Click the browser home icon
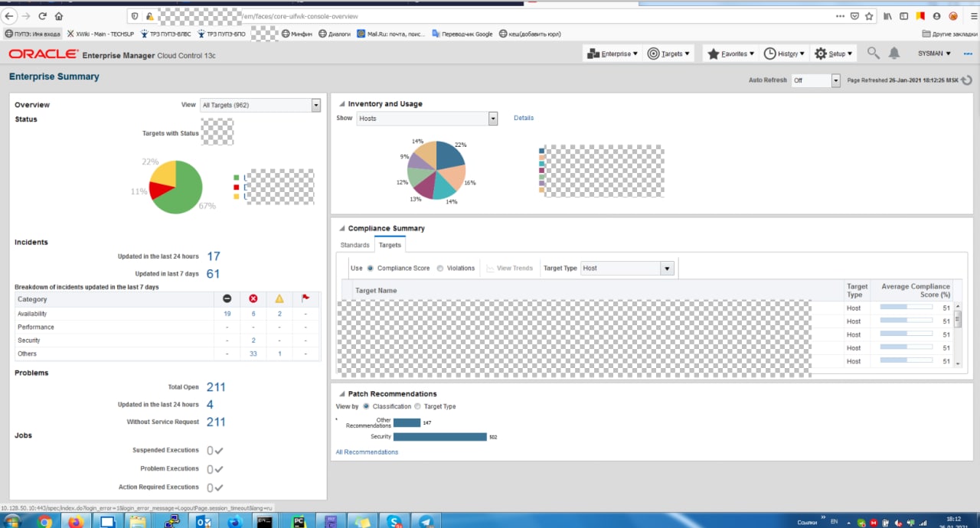The height and width of the screenshot is (528, 980). tap(59, 16)
